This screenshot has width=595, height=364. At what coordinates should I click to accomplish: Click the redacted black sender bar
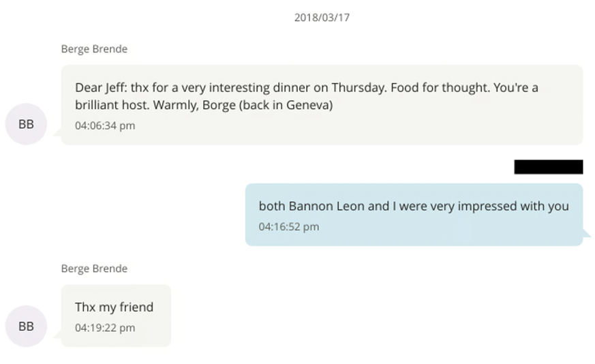pyautogui.click(x=548, y=167)
